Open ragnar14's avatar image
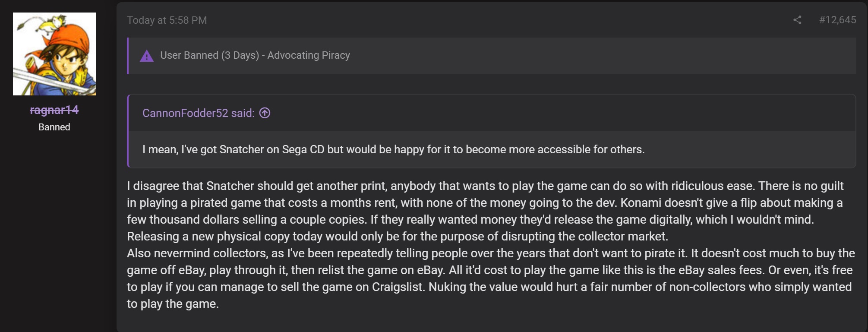This screenshot has width=868, height=332. 54,54
